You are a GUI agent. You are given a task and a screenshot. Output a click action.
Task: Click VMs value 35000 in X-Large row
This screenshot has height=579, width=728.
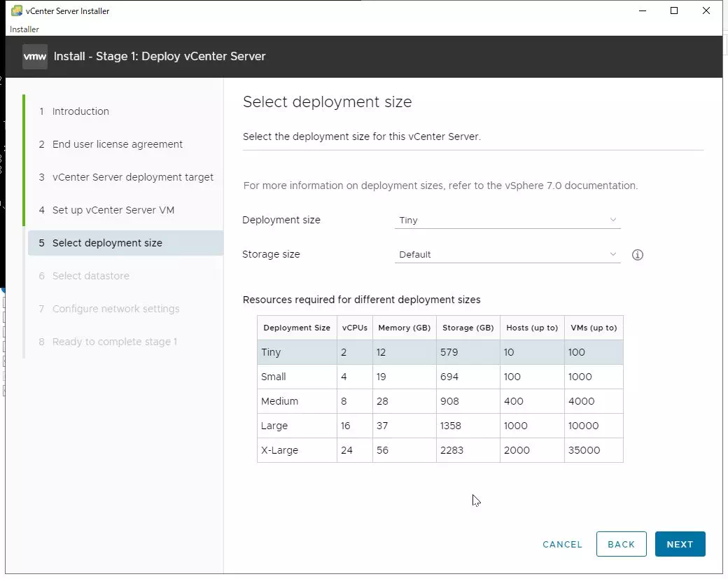click(x=584, y=450)
